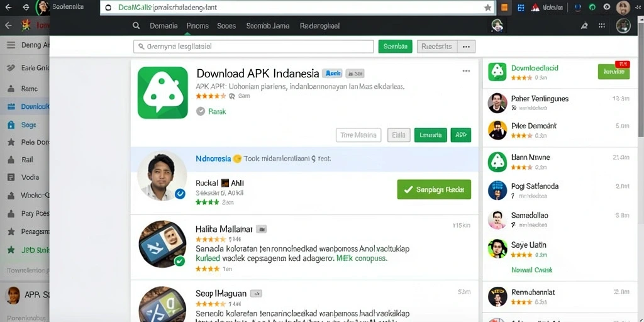Screen dimensions: 644x322
Task: Open the Rederoglael nav tab
Action: [x=319, y=26]
